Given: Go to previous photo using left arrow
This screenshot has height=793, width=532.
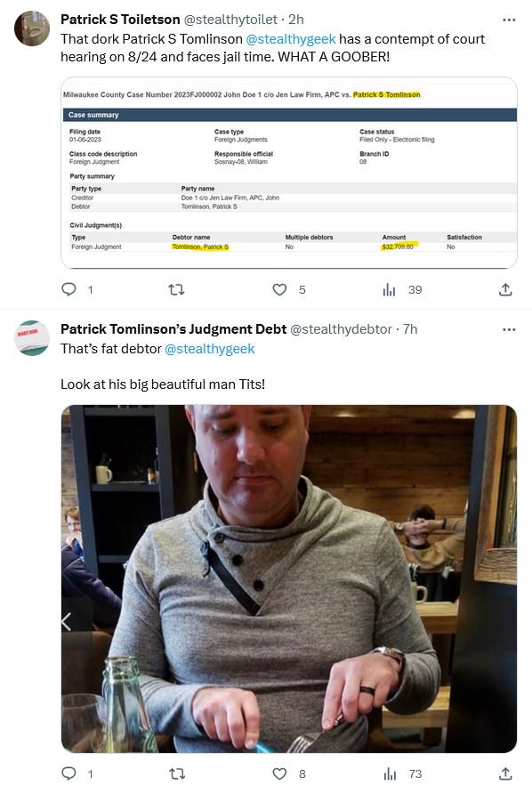Looking at the screenshot, I should coord(67,621).
